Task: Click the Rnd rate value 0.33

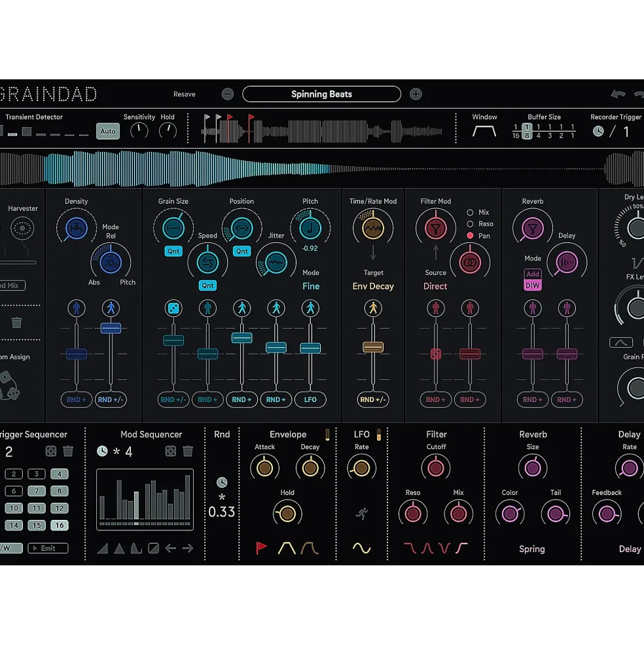Action: click(222, 511)
